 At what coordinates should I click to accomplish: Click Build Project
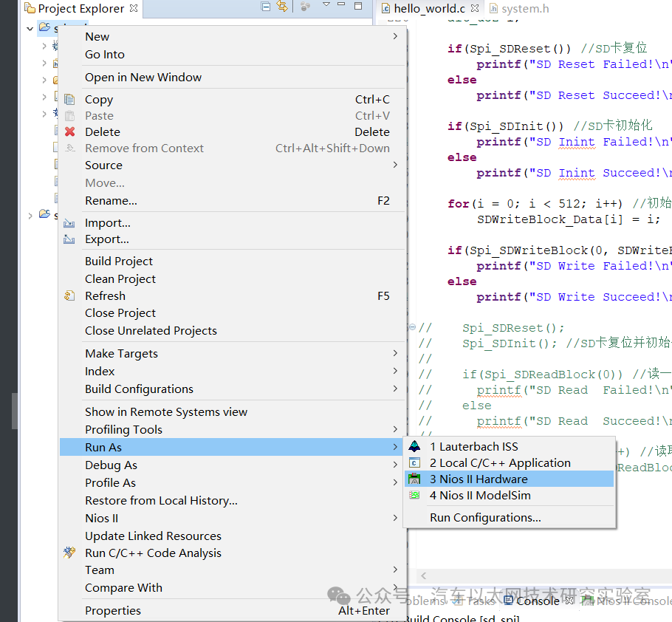(x=232, y=261)
